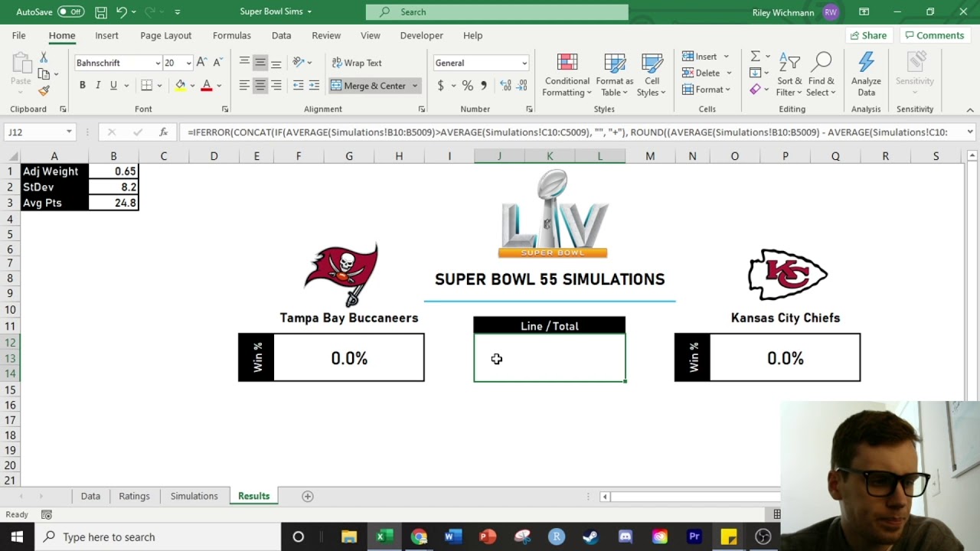Click Decrease Indent icon
The height and width of the screenshot is (551, 980).
298,86
